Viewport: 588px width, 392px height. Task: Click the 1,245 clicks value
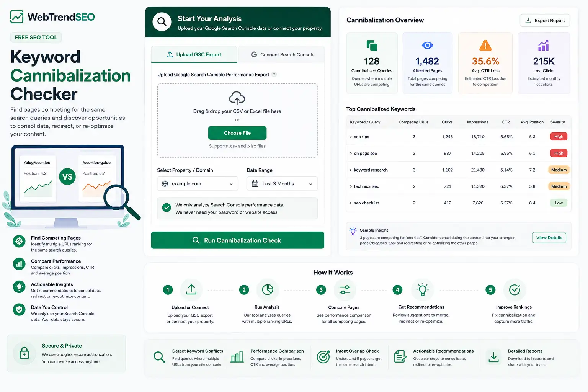click(x=447, y=137)
